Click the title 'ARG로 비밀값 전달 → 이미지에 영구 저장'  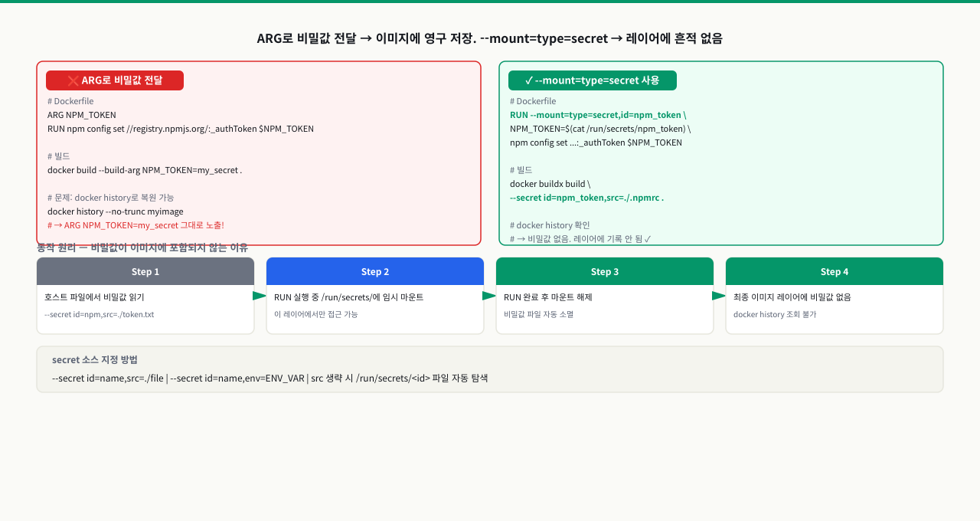coord(366,38)
